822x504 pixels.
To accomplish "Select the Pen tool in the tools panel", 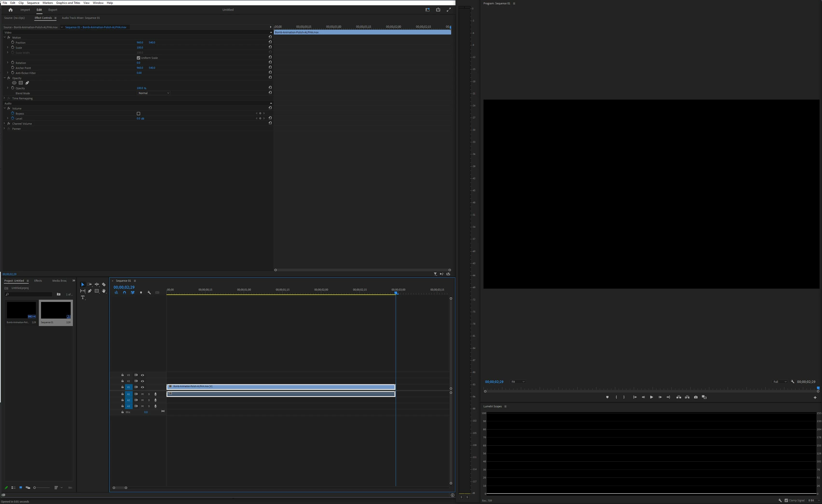I will tap(90, 291).
